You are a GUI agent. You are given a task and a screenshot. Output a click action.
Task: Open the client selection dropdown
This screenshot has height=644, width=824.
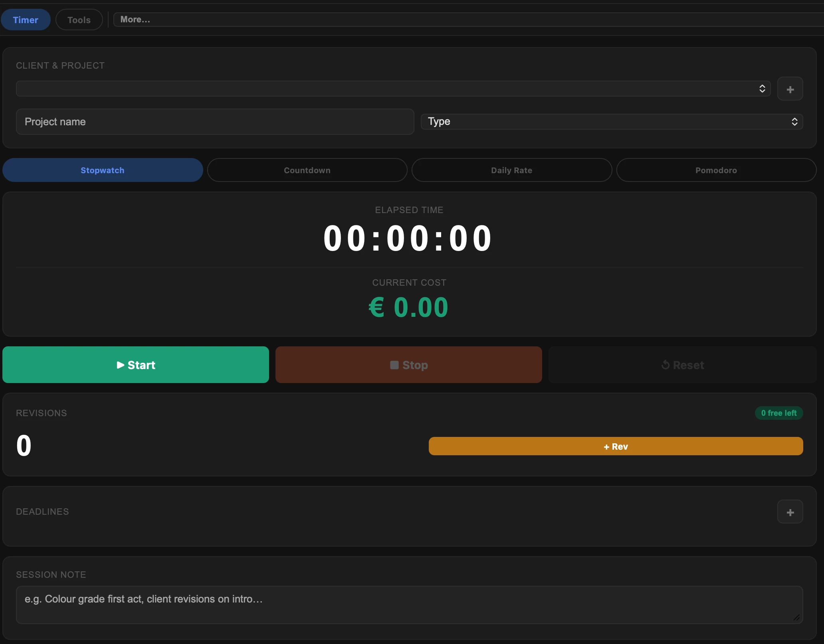point(393,89)
